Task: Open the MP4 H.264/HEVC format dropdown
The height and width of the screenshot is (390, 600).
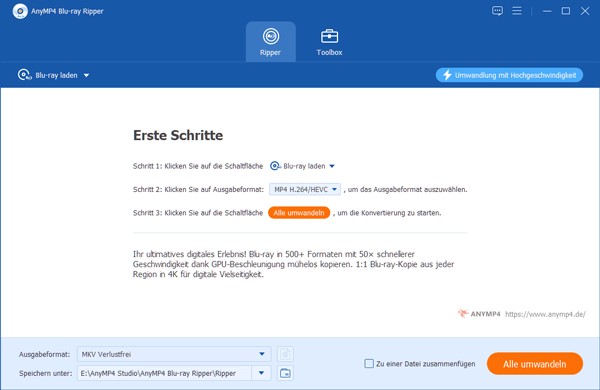Action: click(x=305, y=189)
